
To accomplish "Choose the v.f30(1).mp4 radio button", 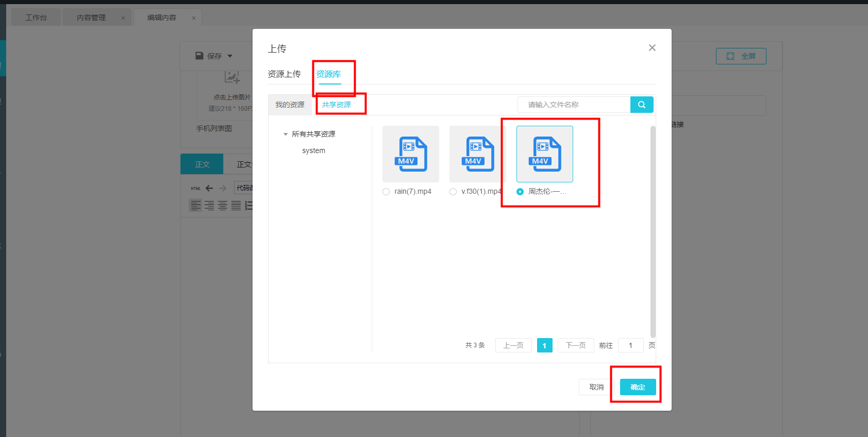I will [453, 192].
